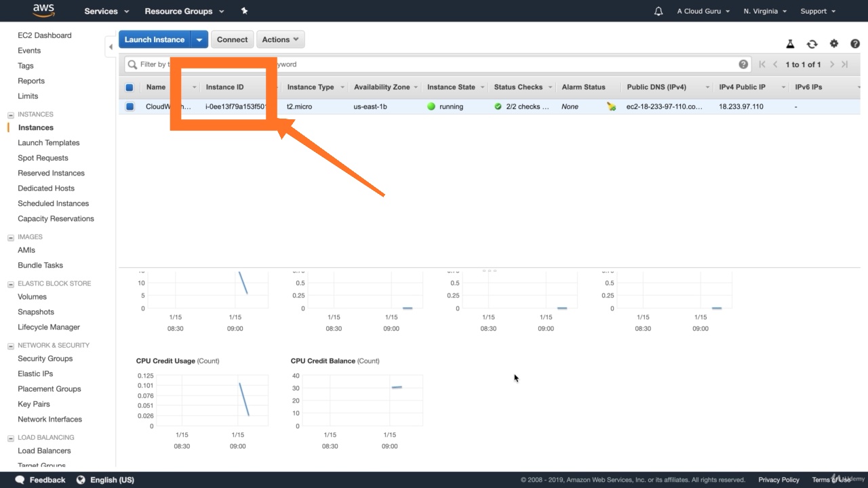The image size is (868, 488).
Task: Click the notifications bell icon
Action: [x=658, y=11]
